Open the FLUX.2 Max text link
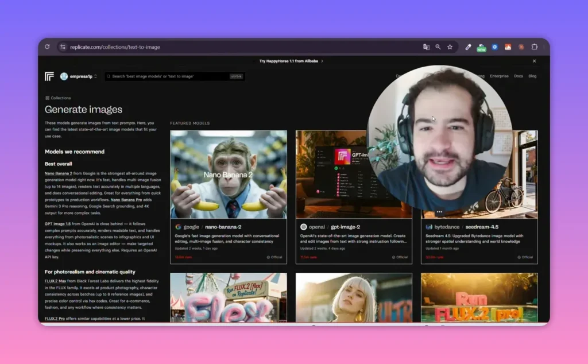This screenshot has height=364, width=588. click(55, 281)
